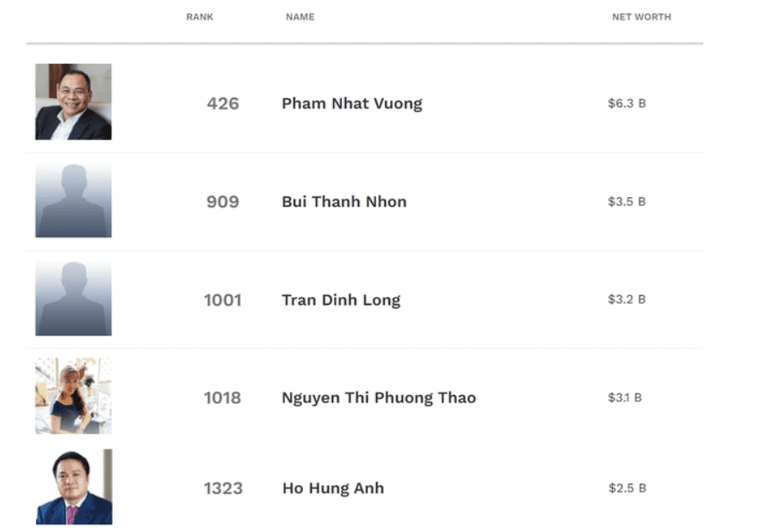This screenshot has width=779, height=532.
Task: Click rank number 909
Action: coord(223,201)
